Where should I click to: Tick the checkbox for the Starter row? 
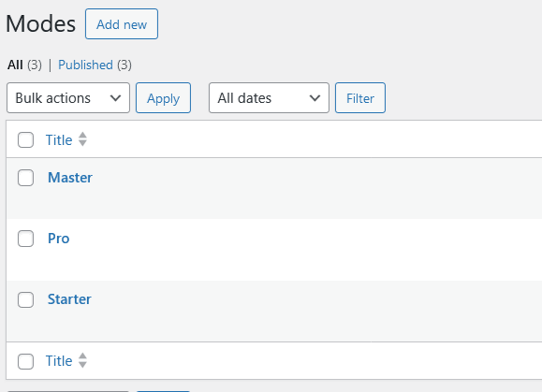pyautogui.click(x=25, y=299)
